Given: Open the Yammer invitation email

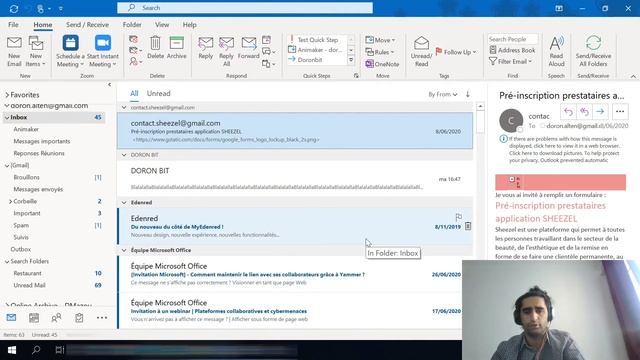Looking at the screenshot, I should click(x=296, y=274).
